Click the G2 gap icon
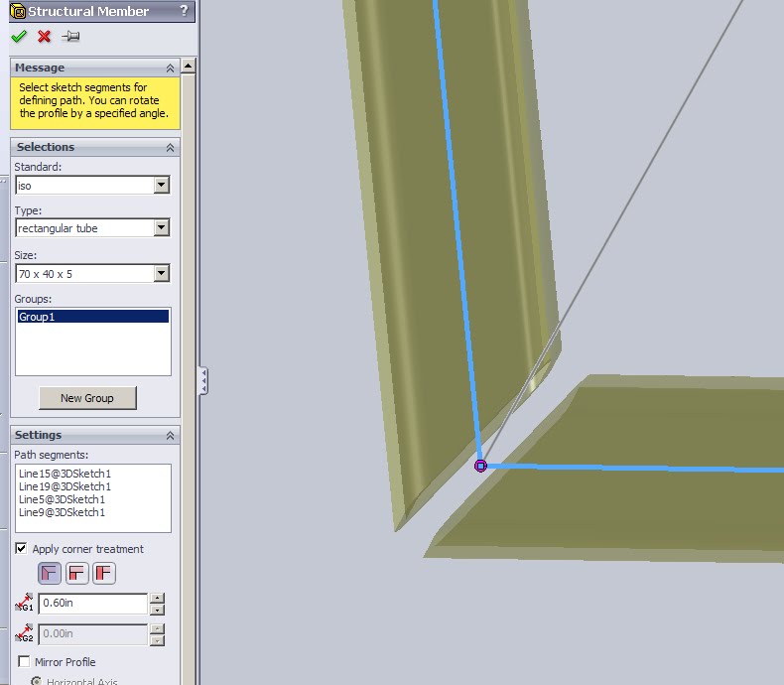784x685 pixels. click(24, 633)
